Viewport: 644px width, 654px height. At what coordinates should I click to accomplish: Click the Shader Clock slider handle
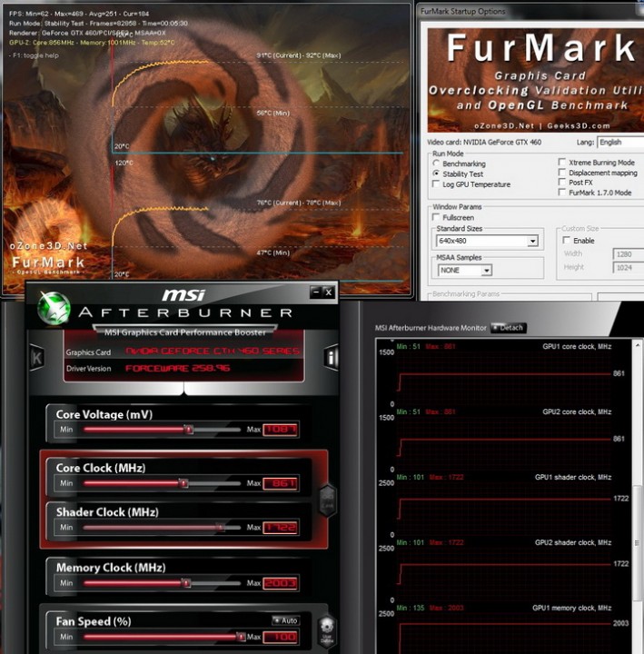click(221, 527)
